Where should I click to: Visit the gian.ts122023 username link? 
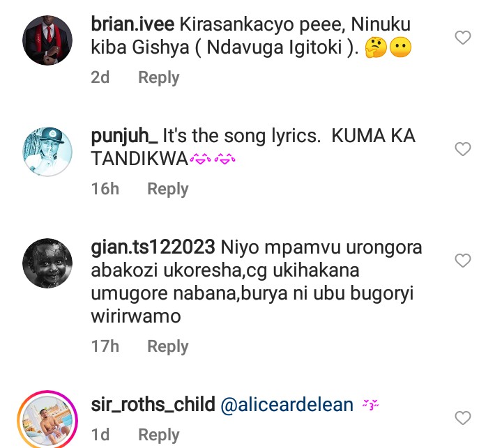(153, 247)
